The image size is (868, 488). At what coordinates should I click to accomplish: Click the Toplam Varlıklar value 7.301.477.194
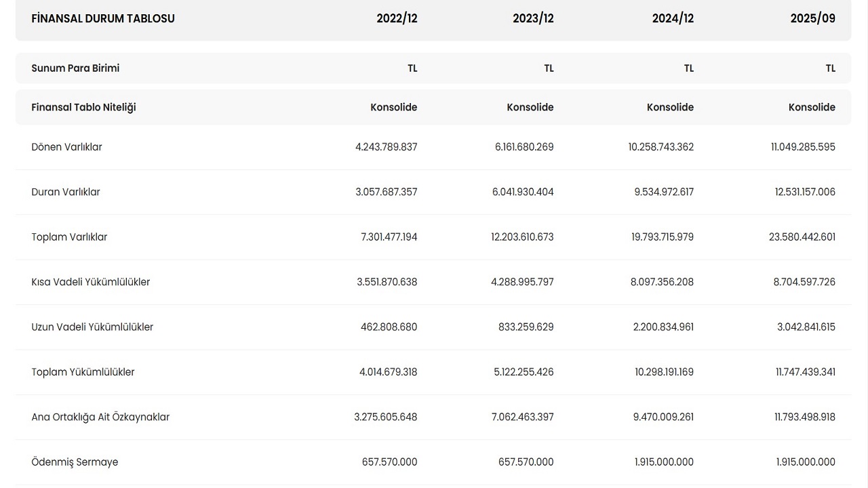click(387, 237)
